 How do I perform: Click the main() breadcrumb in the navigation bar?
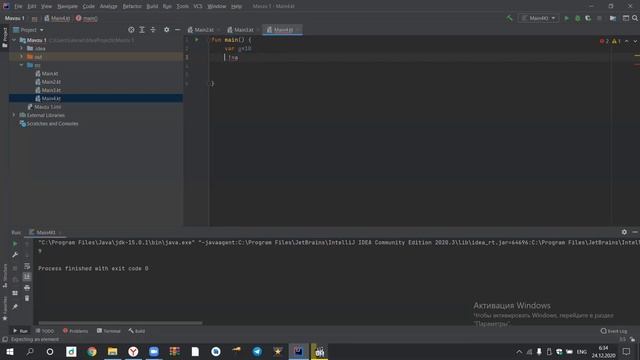(x=87, y=18)
